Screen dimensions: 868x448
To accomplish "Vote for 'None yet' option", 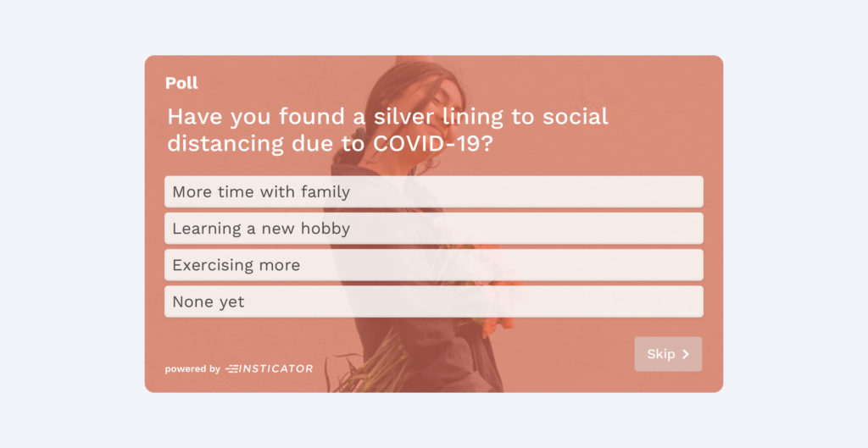I will tap(433, 301).
